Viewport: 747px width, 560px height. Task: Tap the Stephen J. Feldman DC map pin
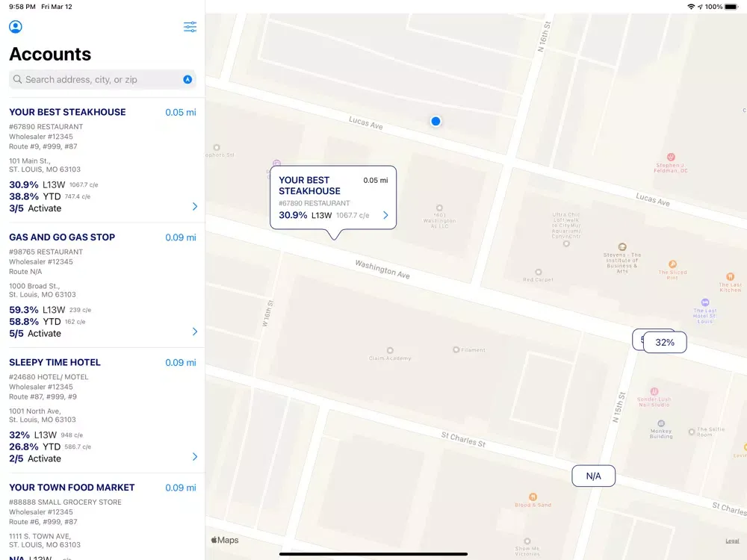(671, 157)
